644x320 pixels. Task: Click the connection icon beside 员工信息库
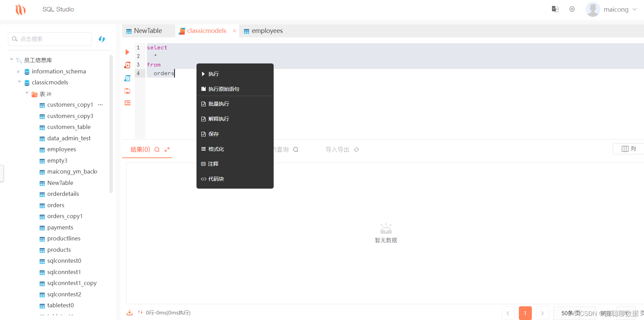point(19,60)
